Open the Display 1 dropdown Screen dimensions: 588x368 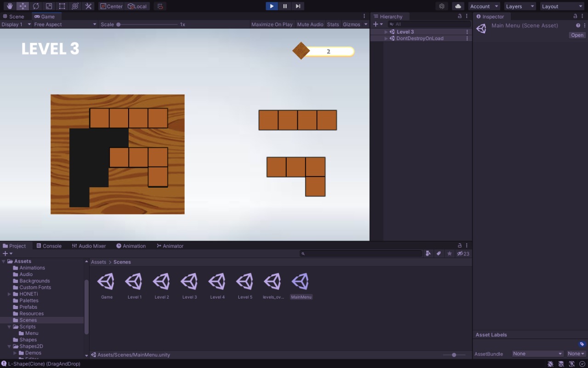[x=16, y=24]
